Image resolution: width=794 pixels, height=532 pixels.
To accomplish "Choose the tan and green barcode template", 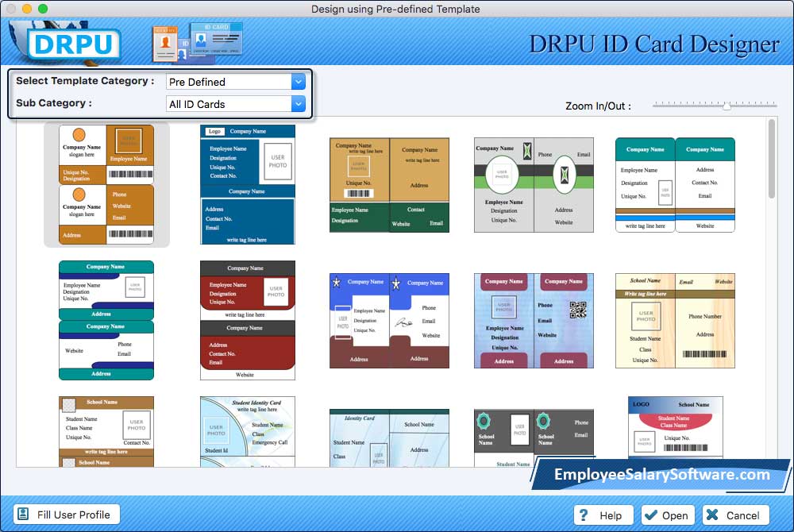I will click(389, 184).
